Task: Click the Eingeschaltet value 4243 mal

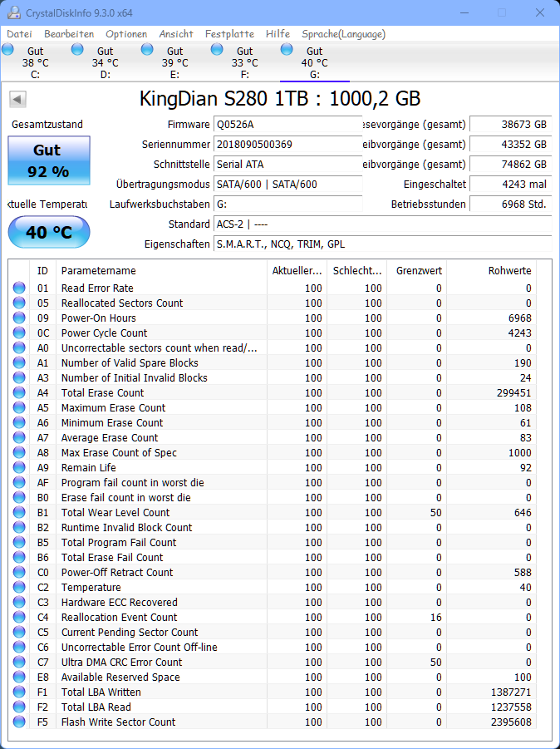Action: [511, 185]
